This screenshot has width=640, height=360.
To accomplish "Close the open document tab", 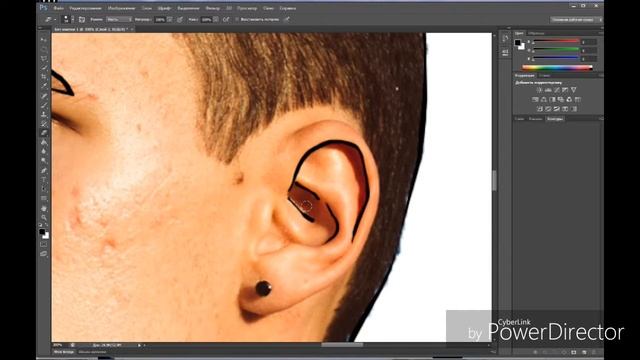I will (132, 29).
